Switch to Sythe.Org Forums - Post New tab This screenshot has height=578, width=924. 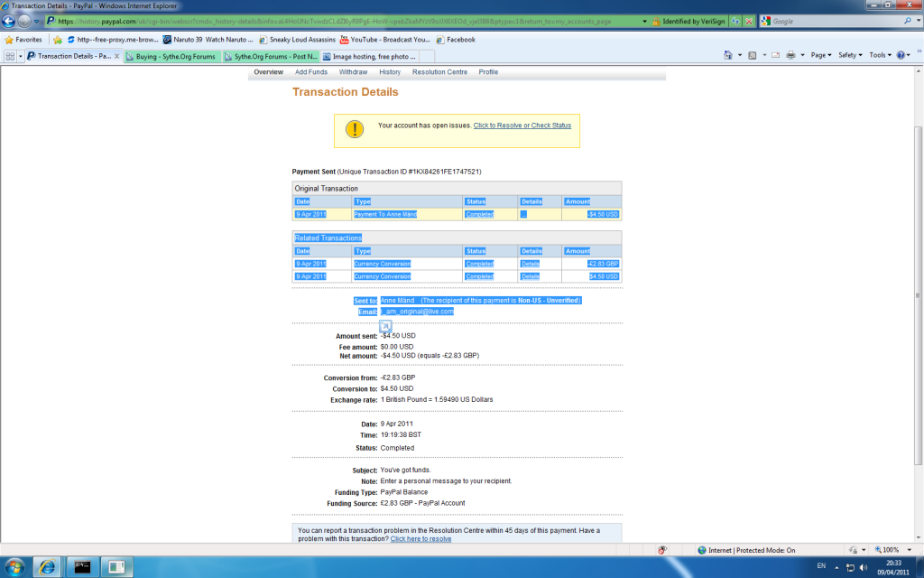click(x=271, y=57)
